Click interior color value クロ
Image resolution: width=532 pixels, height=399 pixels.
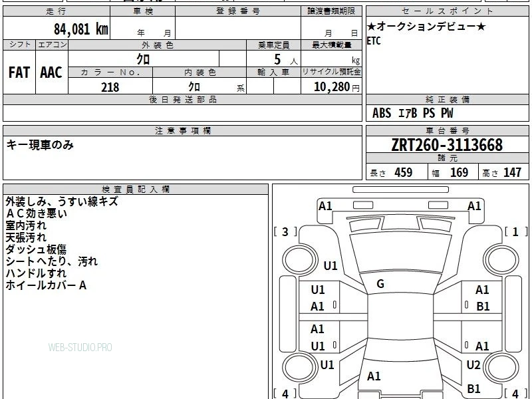point(194,87)
